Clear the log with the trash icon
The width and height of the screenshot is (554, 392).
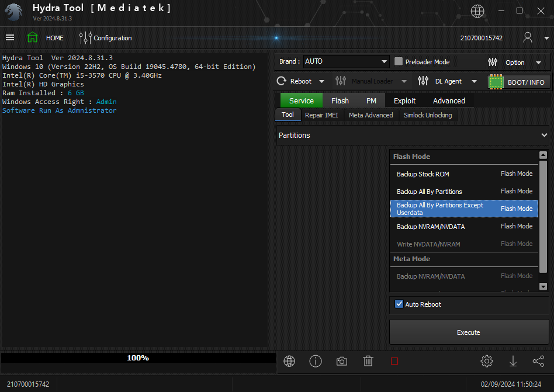click(x=368, y=361)
